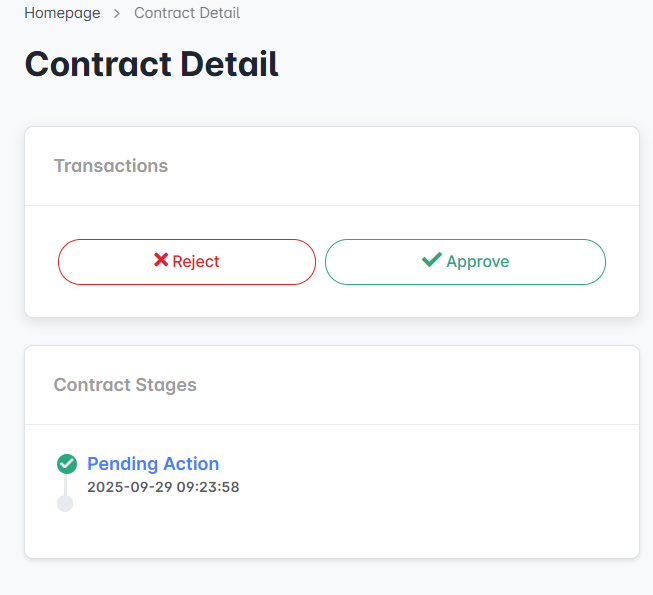Click the divider below the Transactions title

coord(331,206)
